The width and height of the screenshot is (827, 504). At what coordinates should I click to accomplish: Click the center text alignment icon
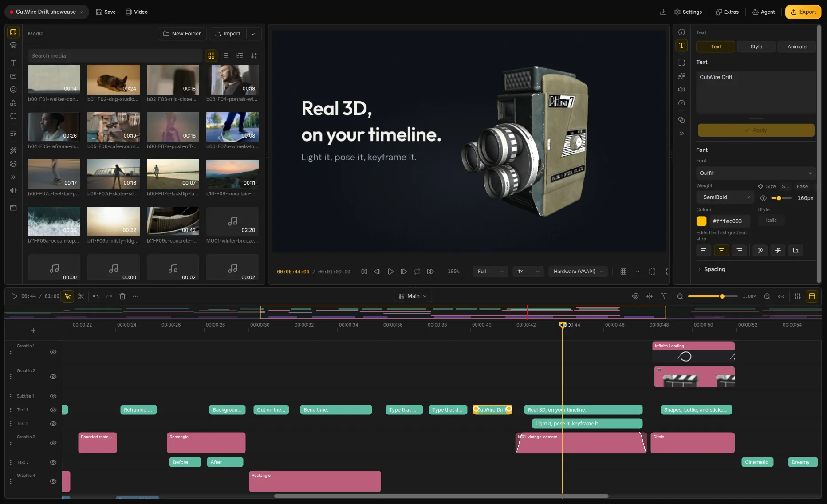[721, 251]
